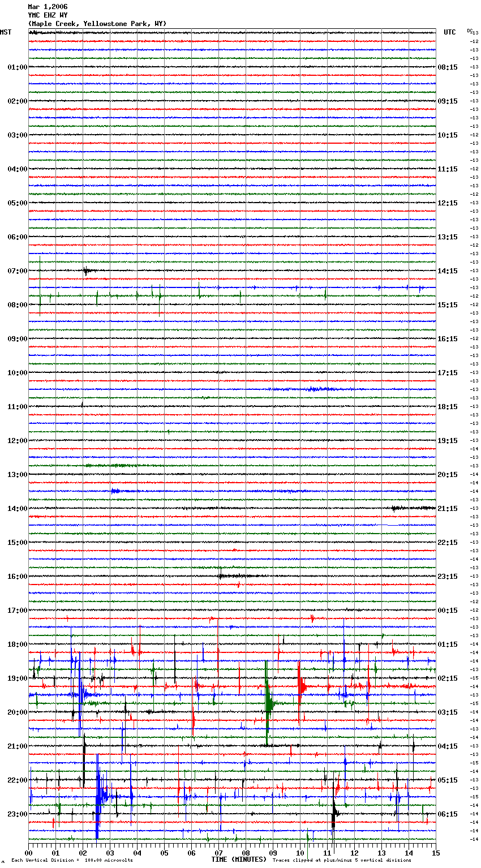Select the 08:00 MST time label

(x=18, y=305)
